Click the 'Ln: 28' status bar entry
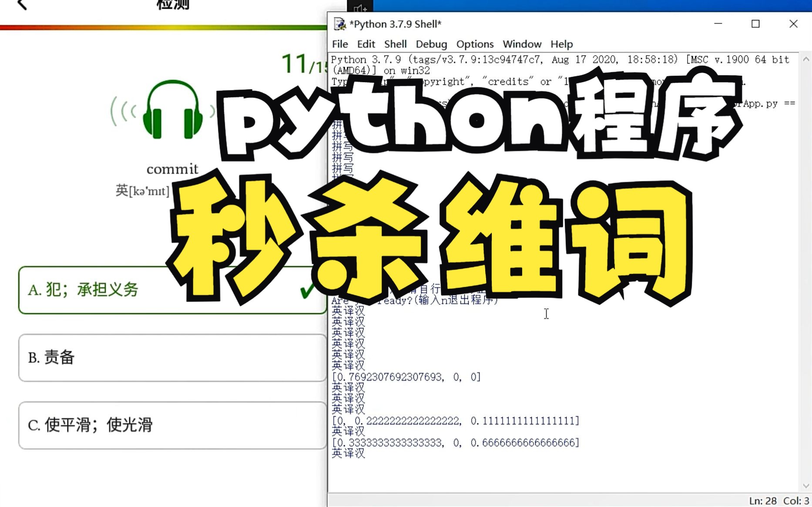The width and height of the screenshot is (812, 507). pyautogui.click(x=762, y=501)
